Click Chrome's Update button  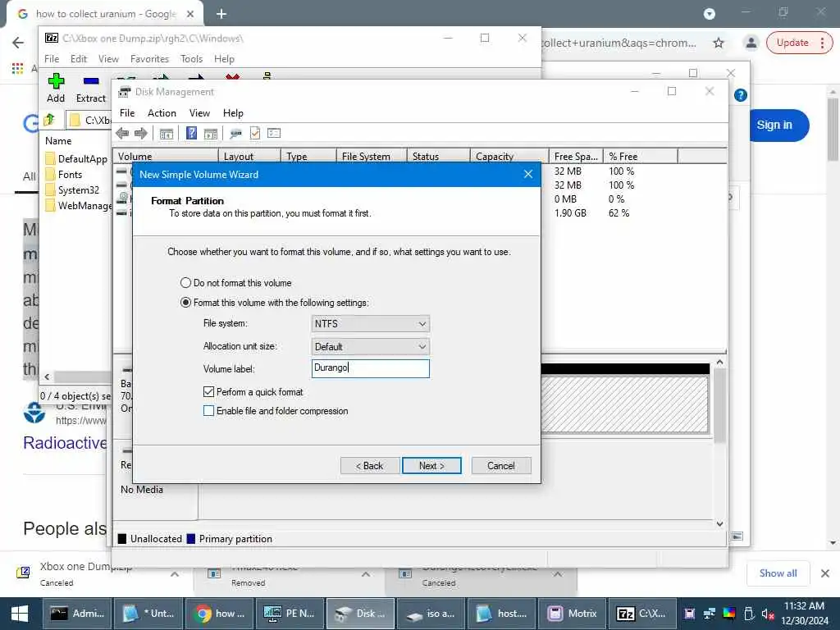tap(792, 43)
